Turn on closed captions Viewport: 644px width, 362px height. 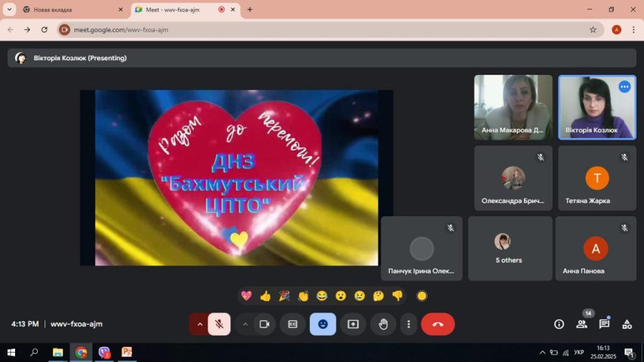(292, 324)
